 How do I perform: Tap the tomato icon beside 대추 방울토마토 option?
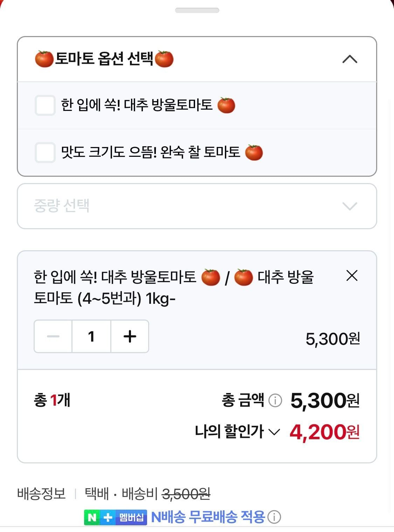point(226,105)
